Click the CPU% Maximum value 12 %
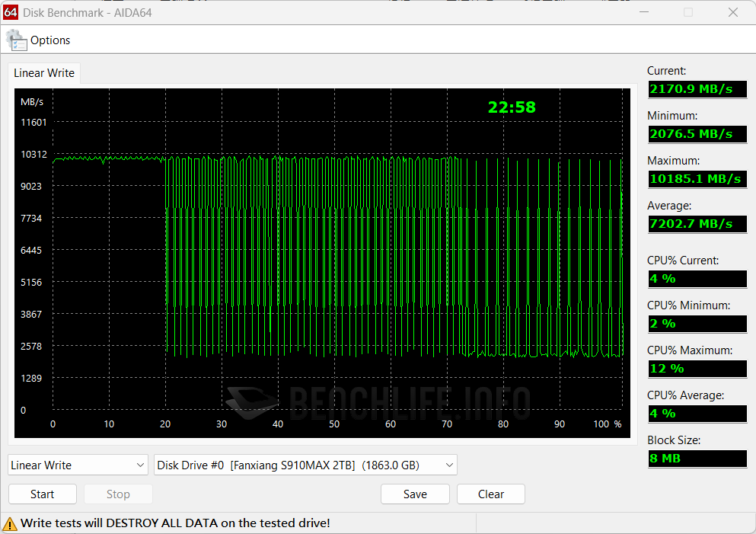This screenshot has width=756, height=534. (697, 369)
